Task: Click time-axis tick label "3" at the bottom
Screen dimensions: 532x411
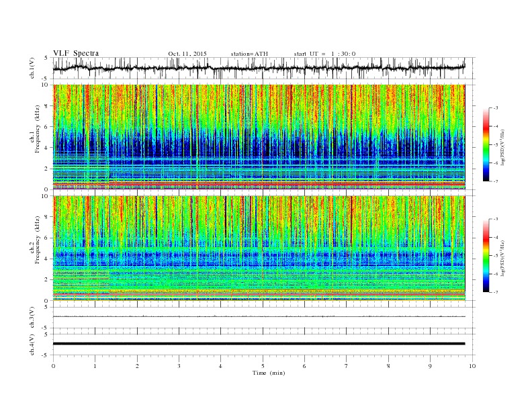Action: coord(179,366)
